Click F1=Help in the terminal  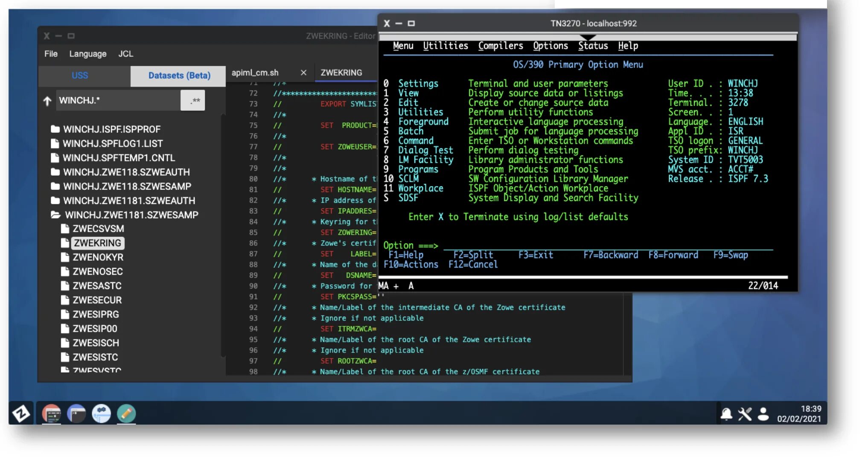point(405,255)
